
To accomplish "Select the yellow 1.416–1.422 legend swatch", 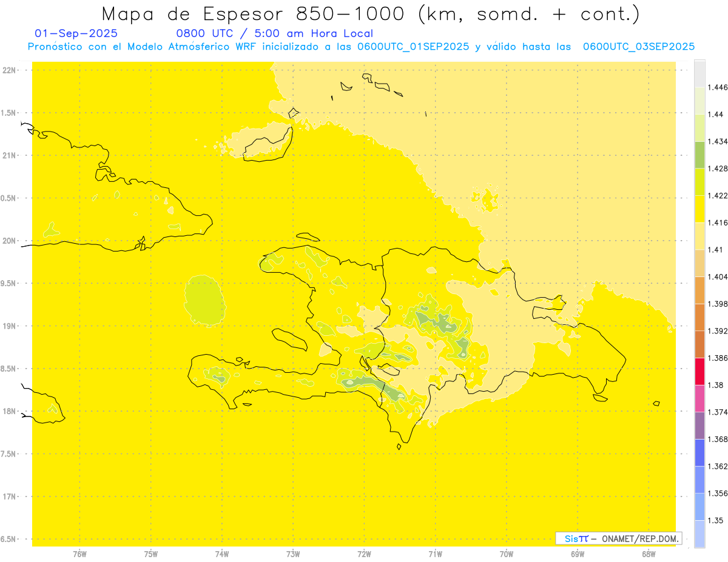I will [699, 209].
